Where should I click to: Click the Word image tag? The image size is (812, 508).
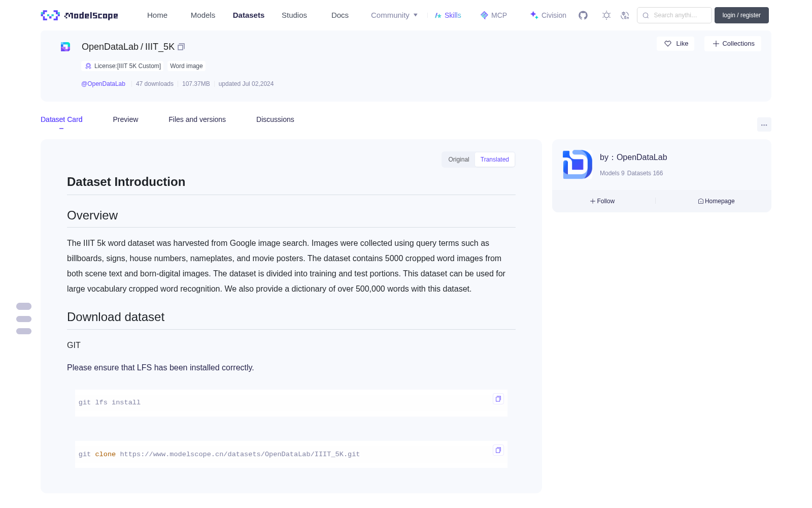tap(186, 66)
